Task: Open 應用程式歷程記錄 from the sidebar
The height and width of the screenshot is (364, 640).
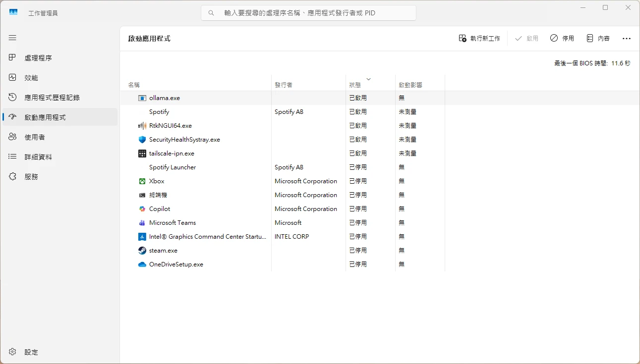Action: [x=52, y=98]
